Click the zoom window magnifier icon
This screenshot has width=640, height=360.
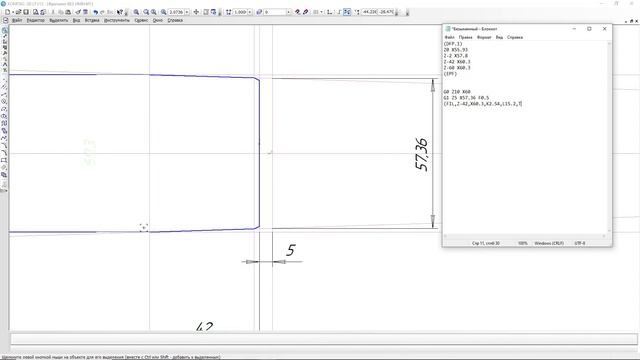click(136, 12)
